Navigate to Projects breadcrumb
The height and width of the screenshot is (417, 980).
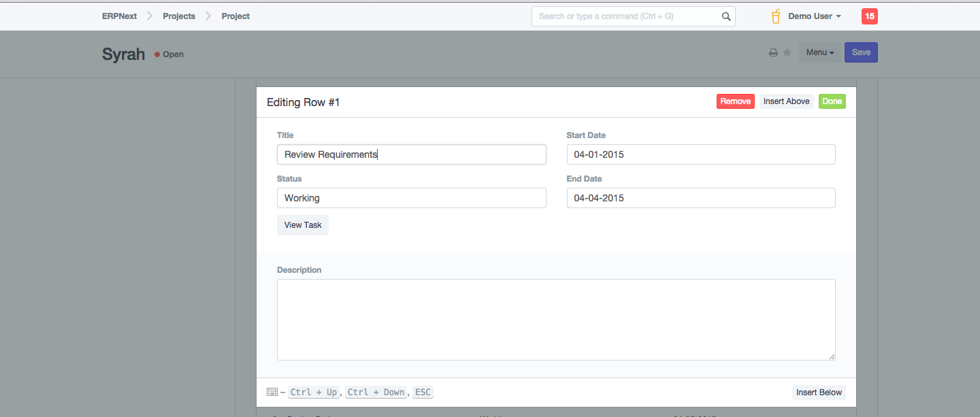point(179,16)
